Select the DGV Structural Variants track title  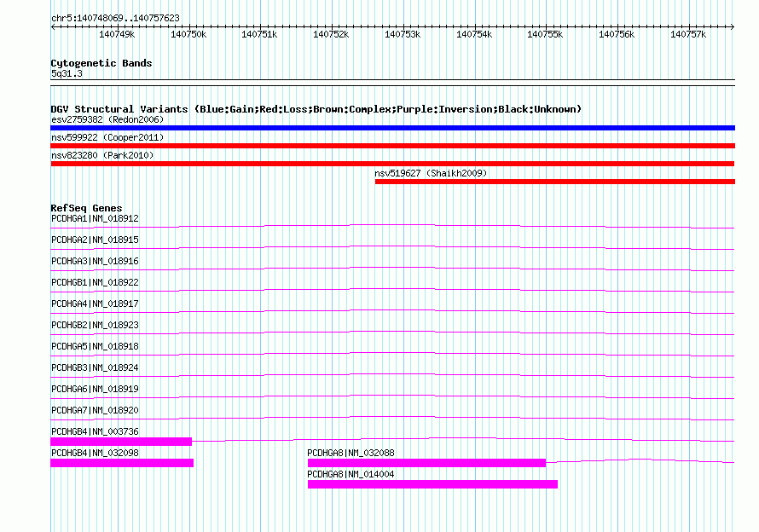pos(316,109)
